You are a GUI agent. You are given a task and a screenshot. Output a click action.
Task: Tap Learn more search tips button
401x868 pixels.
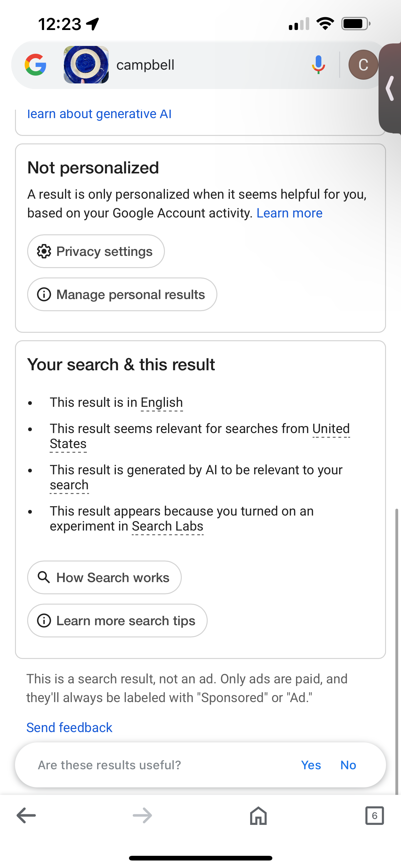point(117,621)
